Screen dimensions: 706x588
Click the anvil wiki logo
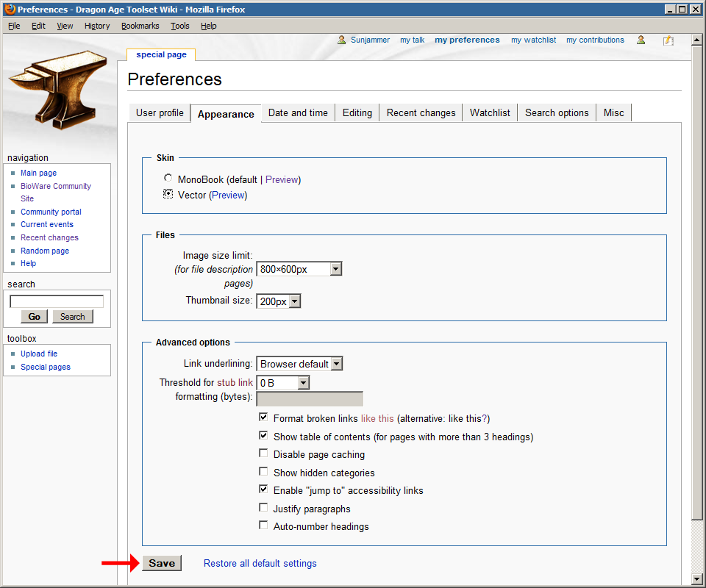coord(57,88)
